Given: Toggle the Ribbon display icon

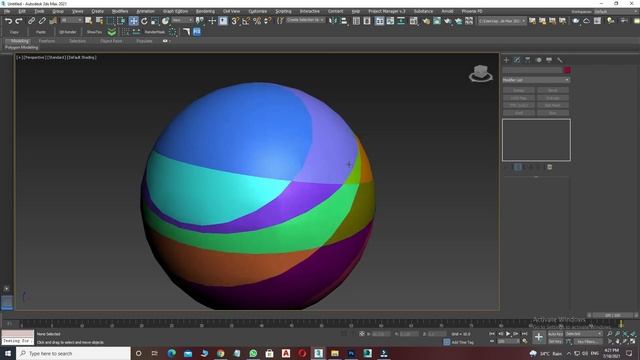Looking at the screenshot, I should coord(380,21).
